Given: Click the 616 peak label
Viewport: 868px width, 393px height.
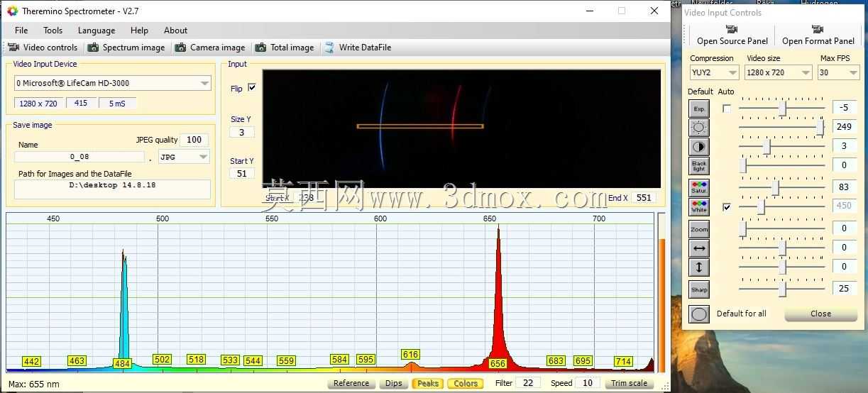Looking at the screenshot, I should tap(410, 355).
